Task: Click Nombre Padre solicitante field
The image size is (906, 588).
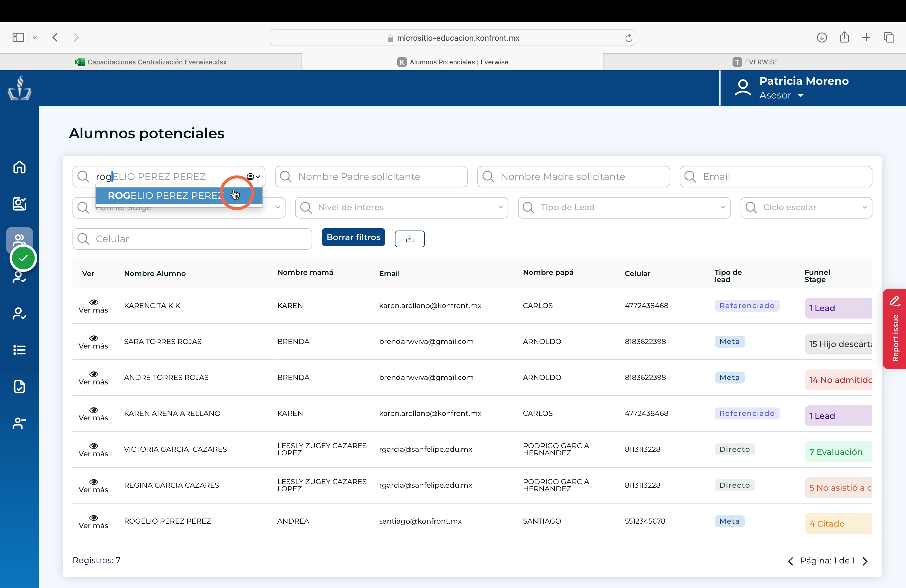Action: pos(371,176)
